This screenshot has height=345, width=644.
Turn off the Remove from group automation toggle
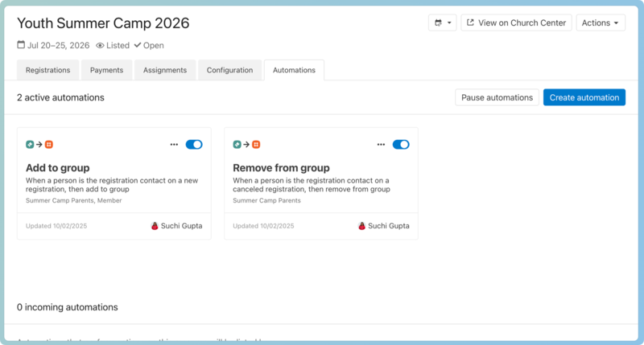400,145
